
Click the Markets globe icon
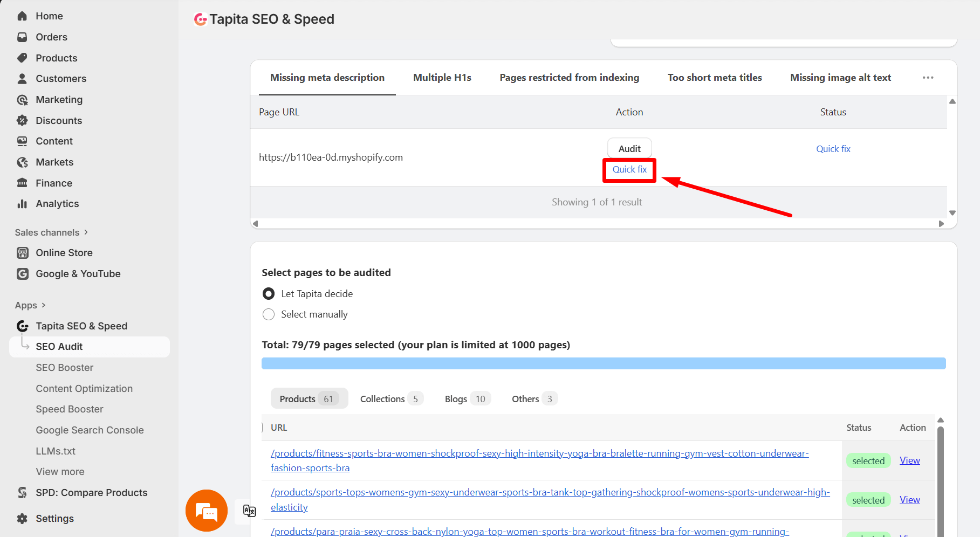coord(22,162)
